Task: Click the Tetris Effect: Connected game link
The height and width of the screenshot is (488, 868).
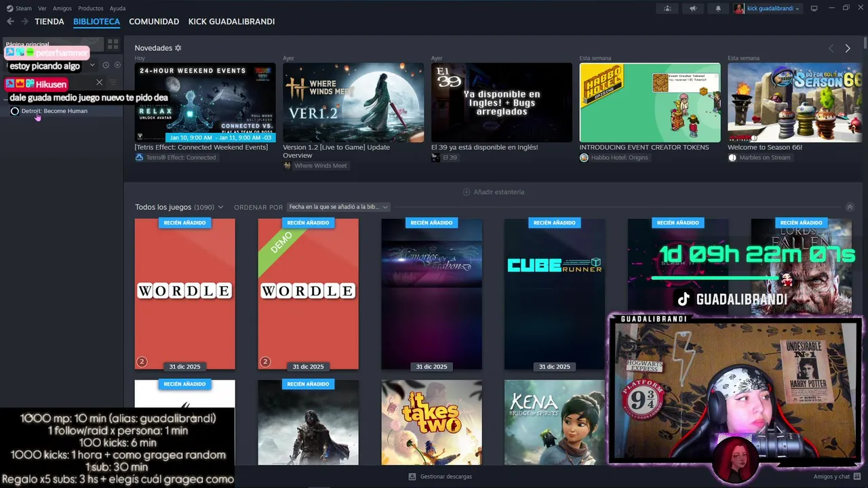Action: (x=176, y=157)
